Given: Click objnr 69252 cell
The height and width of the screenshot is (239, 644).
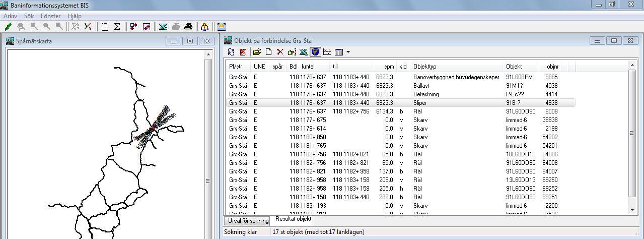Looking at the screenshot, I should [x=550, y=189].
